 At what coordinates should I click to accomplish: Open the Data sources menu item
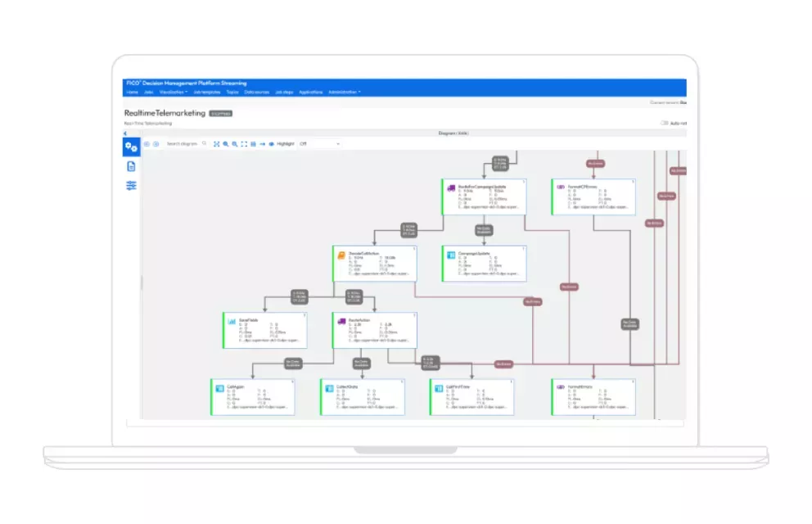click(255, 92)
